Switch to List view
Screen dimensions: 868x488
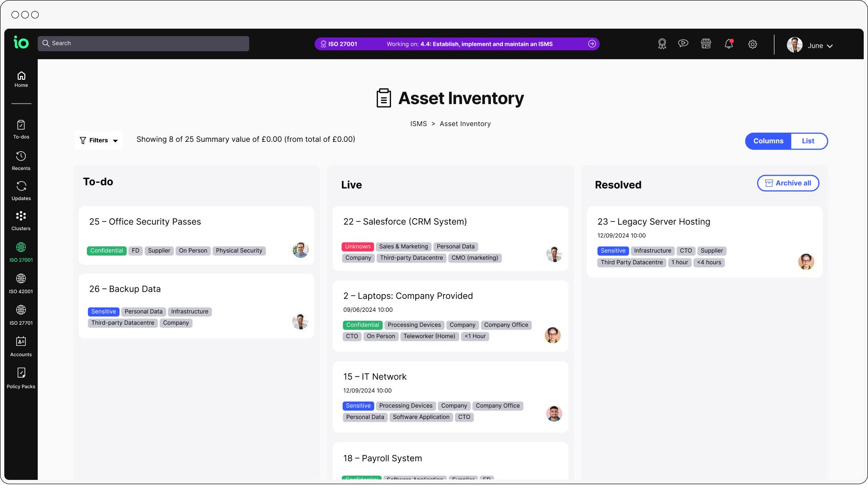(x=808, y=141)
